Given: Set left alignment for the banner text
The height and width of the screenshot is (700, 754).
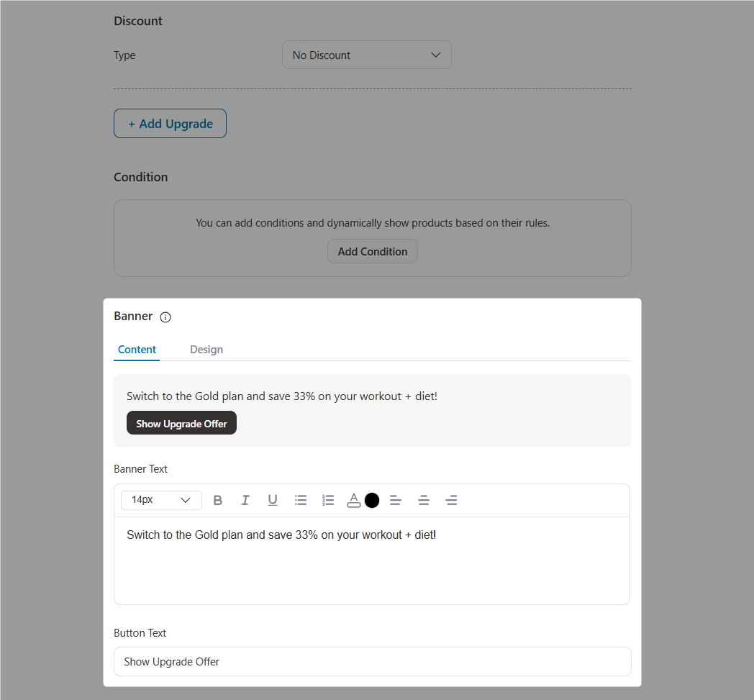Looking at the screenshot, I should (x=396, y=500).
